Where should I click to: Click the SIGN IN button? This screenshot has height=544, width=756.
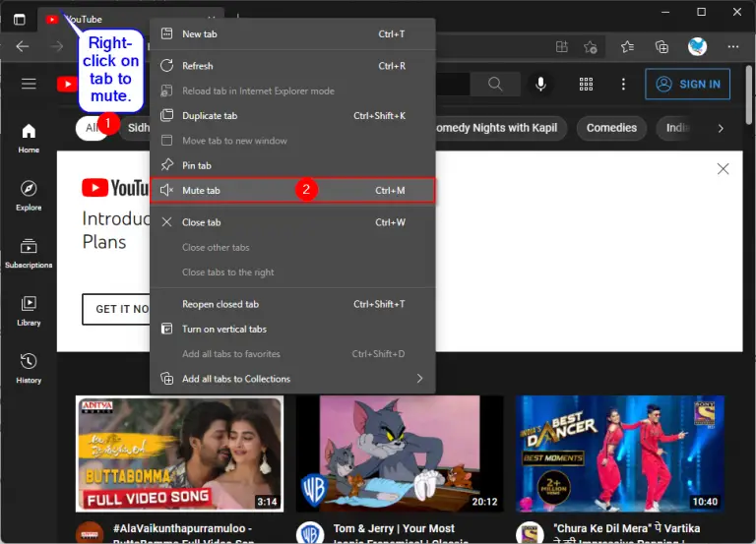click(687, 84)
